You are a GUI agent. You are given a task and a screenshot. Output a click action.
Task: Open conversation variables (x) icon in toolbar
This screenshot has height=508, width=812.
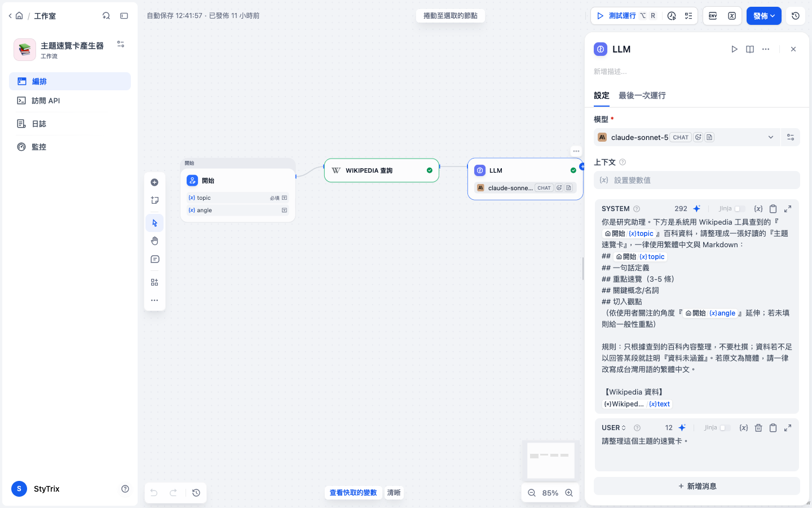pyautogui.click(x=732, y=16)
